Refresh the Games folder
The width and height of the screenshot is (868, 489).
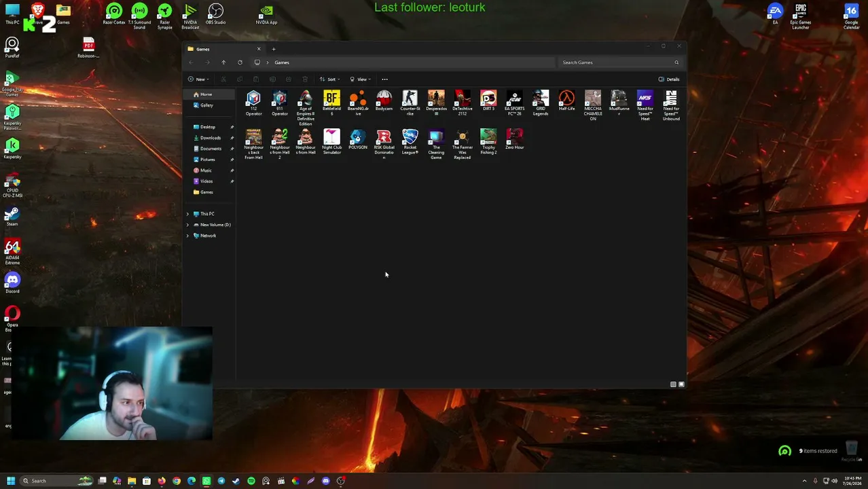(240, 62)
